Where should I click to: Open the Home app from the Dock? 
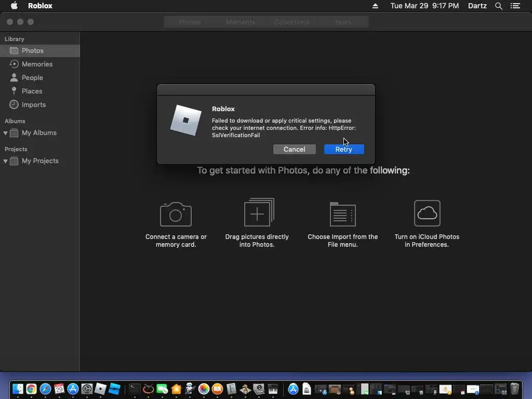pyautogui.click(x=176, y=389)
